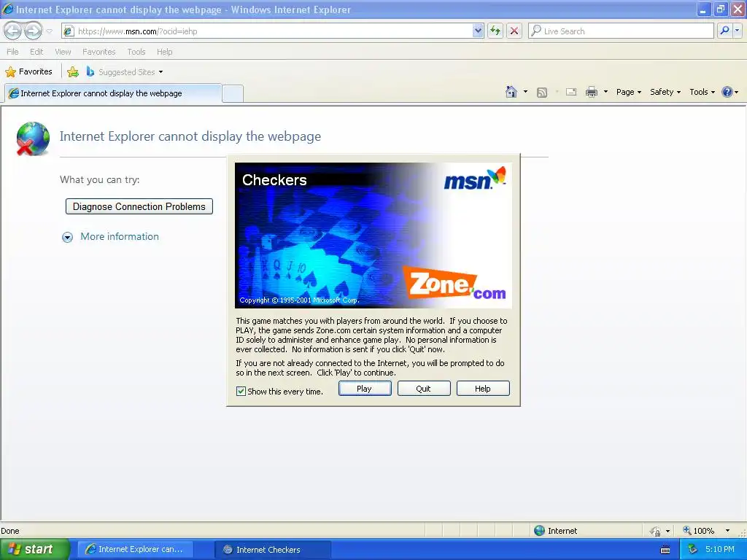The image size is (747, 560).
Task: Expand the zoom level dropdown arrow
Action: tap(727, 531)
